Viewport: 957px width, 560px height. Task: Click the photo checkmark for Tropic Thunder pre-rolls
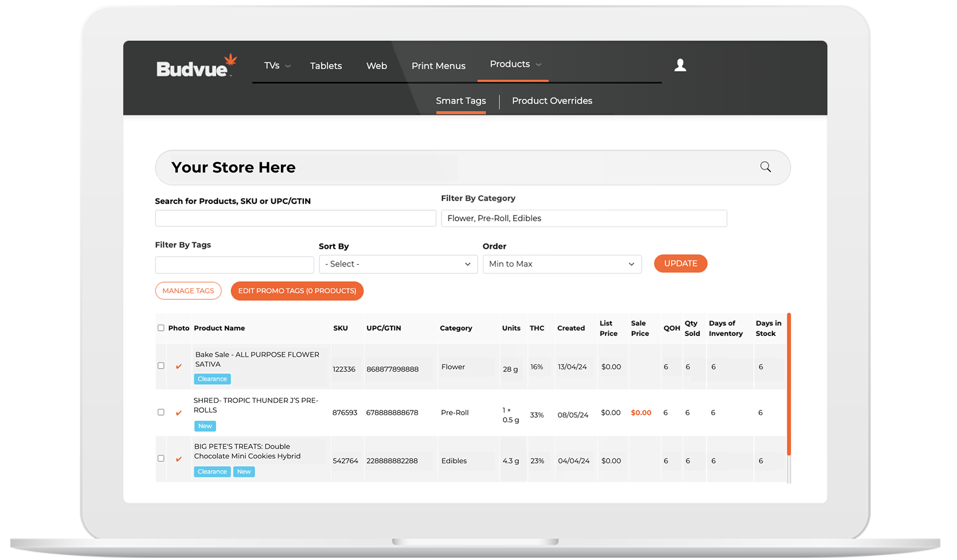pyautogui.click(x=179, y=413)
